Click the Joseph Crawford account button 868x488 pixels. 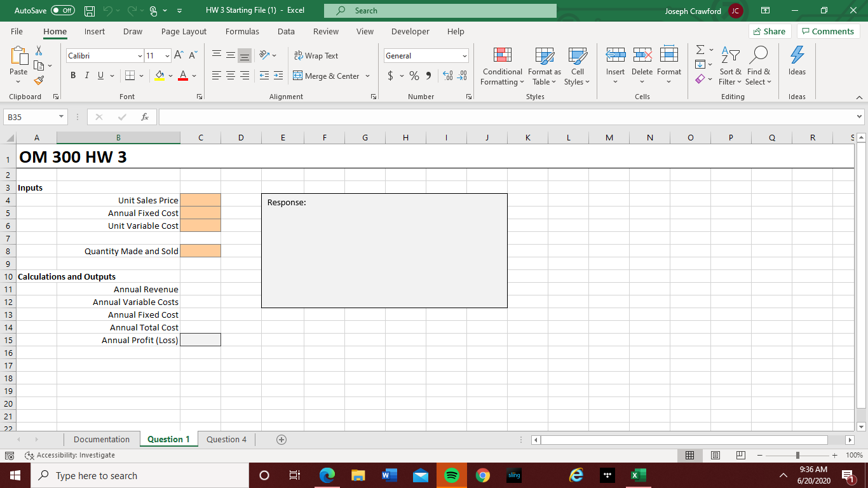pyautogui.click(x=704, y=11)
